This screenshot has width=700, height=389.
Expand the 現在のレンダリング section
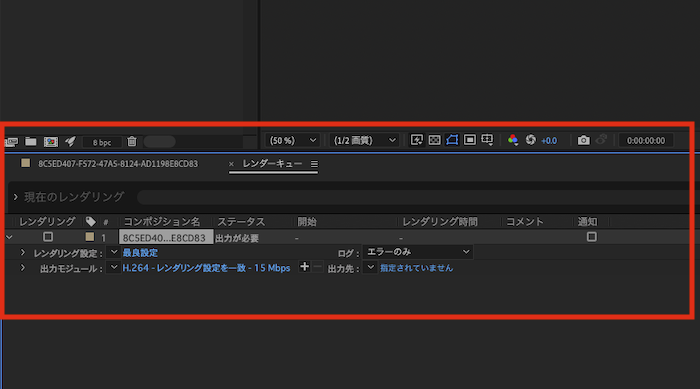pyautogui.click(x=16, y=197)
